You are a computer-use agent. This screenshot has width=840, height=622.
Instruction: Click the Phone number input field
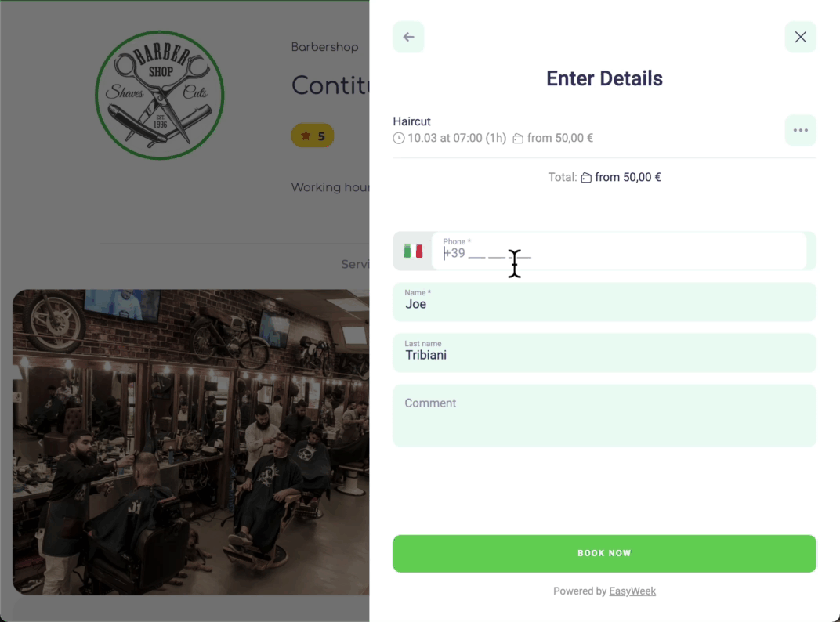[x=619, y=251]
